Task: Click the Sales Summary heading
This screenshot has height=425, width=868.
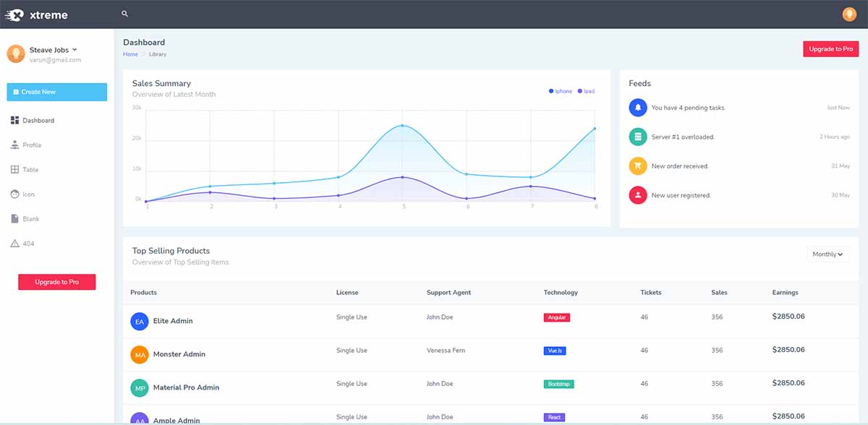Action: coord(161,83)
